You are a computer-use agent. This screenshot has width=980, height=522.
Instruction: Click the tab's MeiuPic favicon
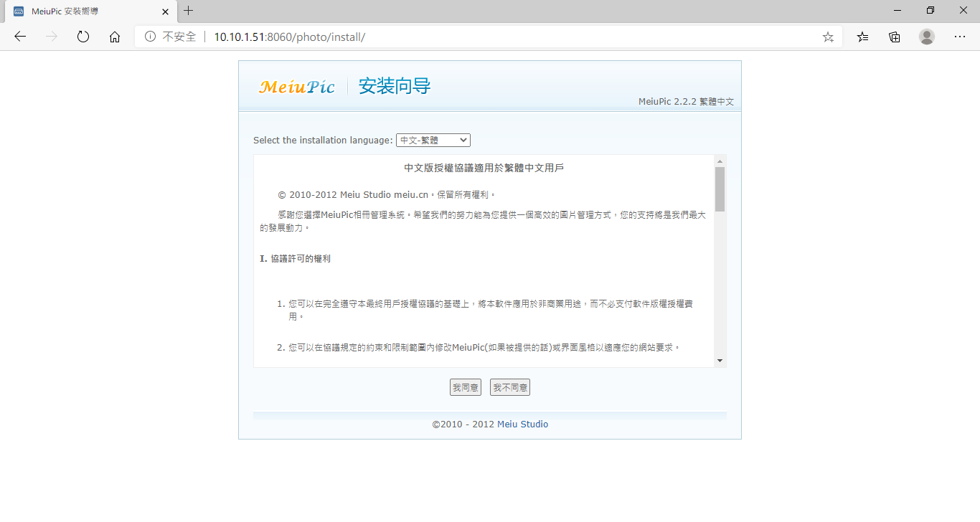(19, 11)
